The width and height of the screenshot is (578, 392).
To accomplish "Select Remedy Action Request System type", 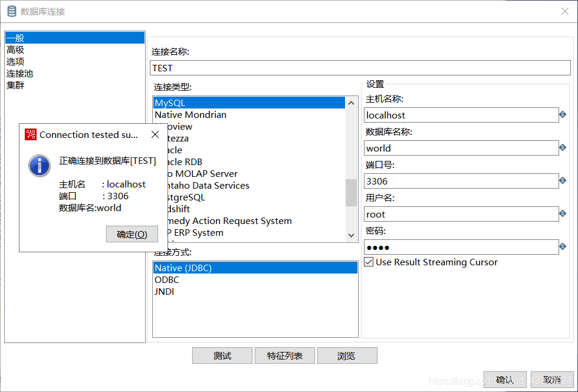I will click(256, 220).
